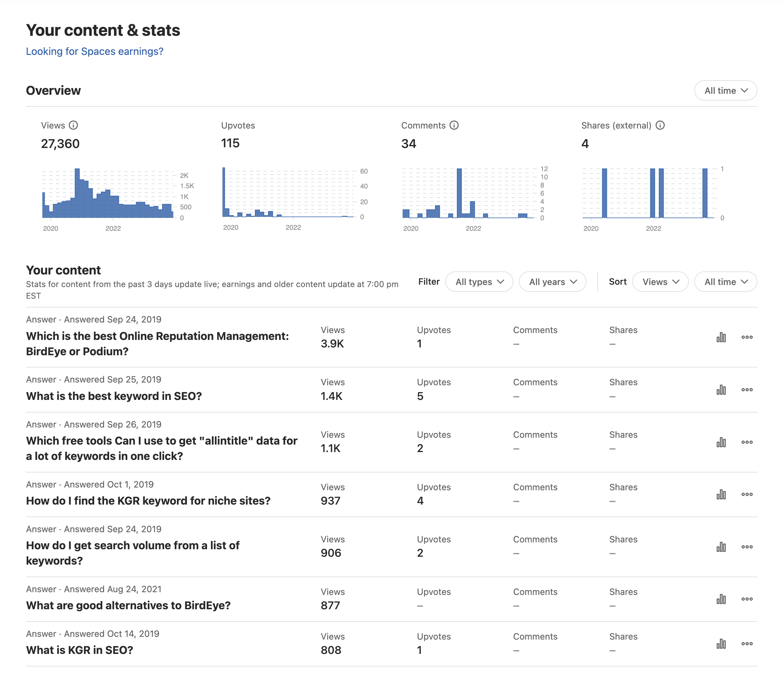Viewport: 784px width, 673px height.
Task: Open stats chart icon for search volume answer
Action: click(721, 547)
